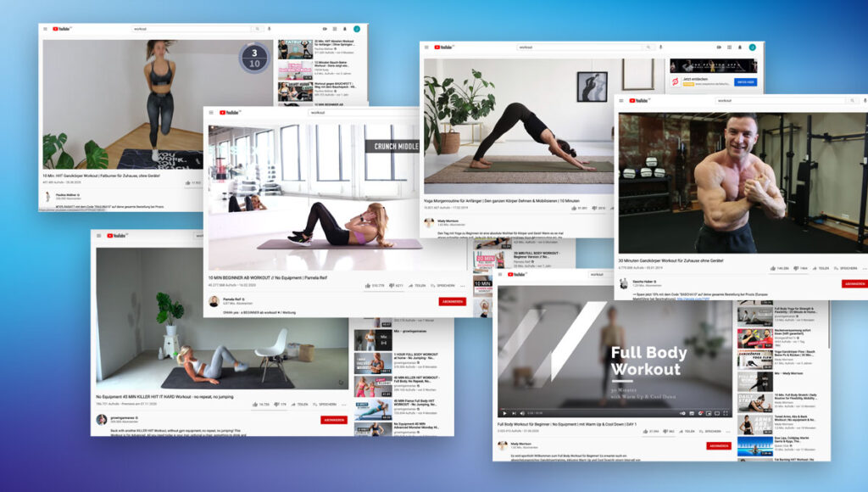The image size is (868, 492).
Task: Enter fullscreen on the Full Body Workout video
Action: click(726, 413)
